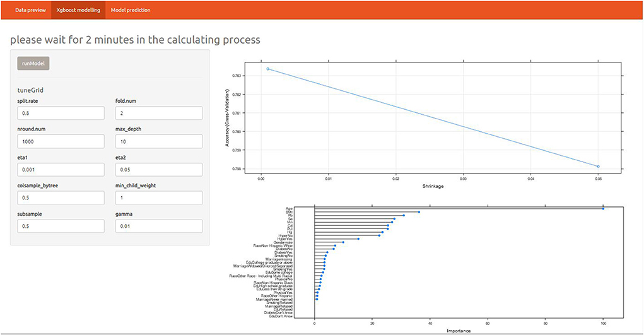Focus the colsample_bytree input
The height and width of the screenshot is (335, 644).
coord(61,197)
